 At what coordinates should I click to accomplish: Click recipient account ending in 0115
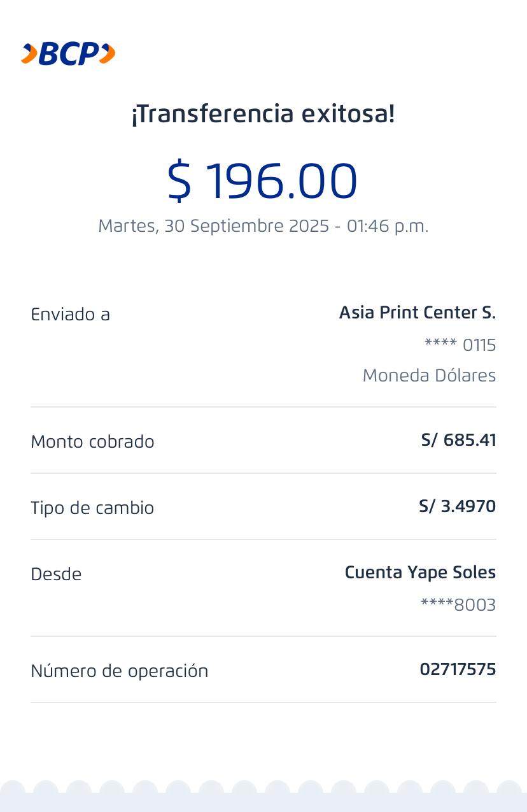coord(460,345)
